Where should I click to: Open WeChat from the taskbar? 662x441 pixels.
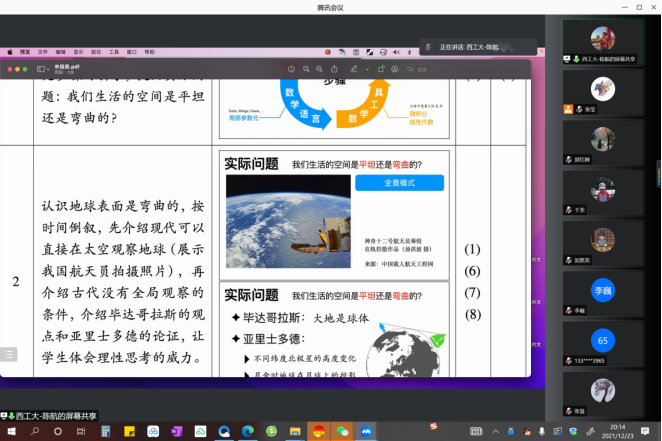[x=343, y=431]
